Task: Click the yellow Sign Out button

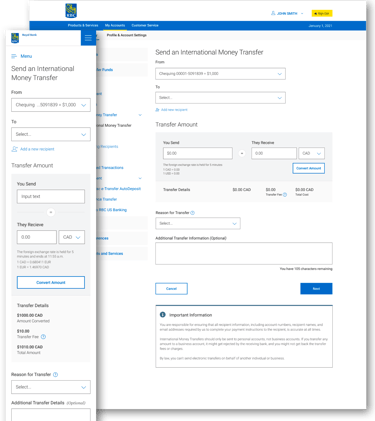Action: 322,13
